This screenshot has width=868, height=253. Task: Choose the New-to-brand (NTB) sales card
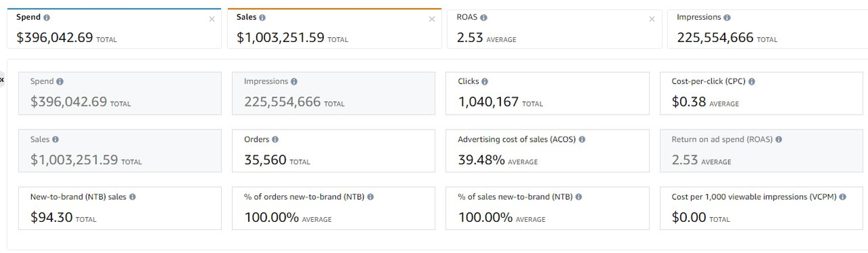(120, 208)
